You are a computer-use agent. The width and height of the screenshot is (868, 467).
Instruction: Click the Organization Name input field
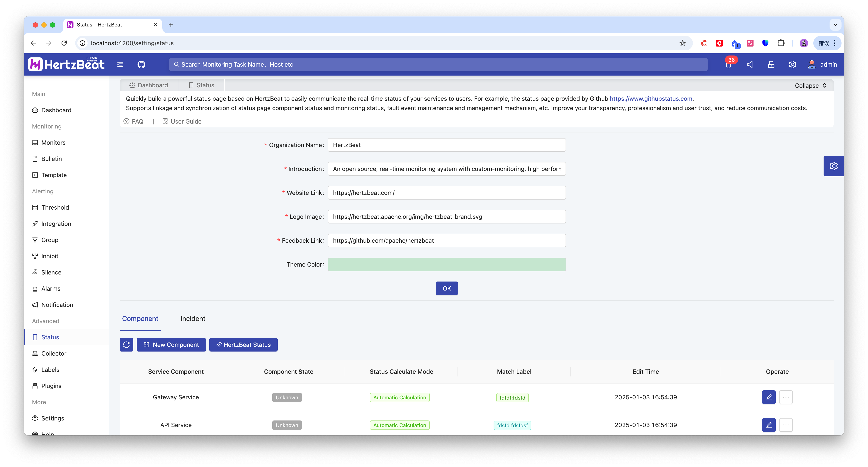[x=446, y=145]
